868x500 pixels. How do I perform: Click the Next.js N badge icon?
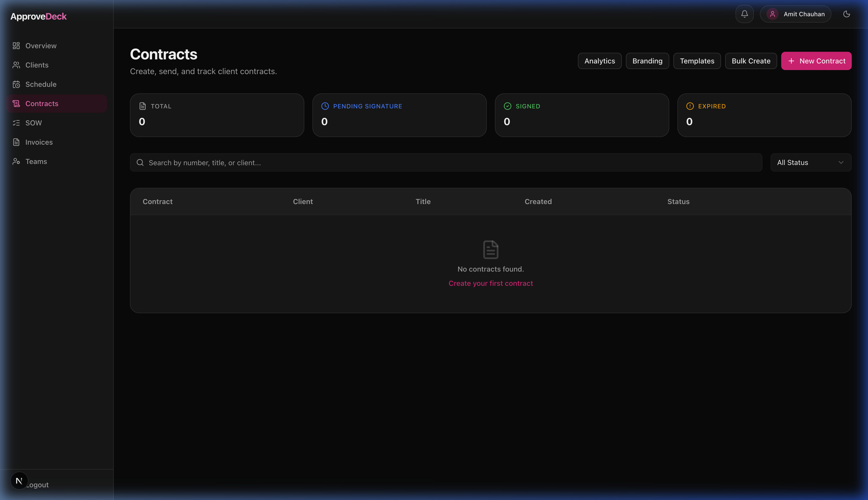pos(19,481)
